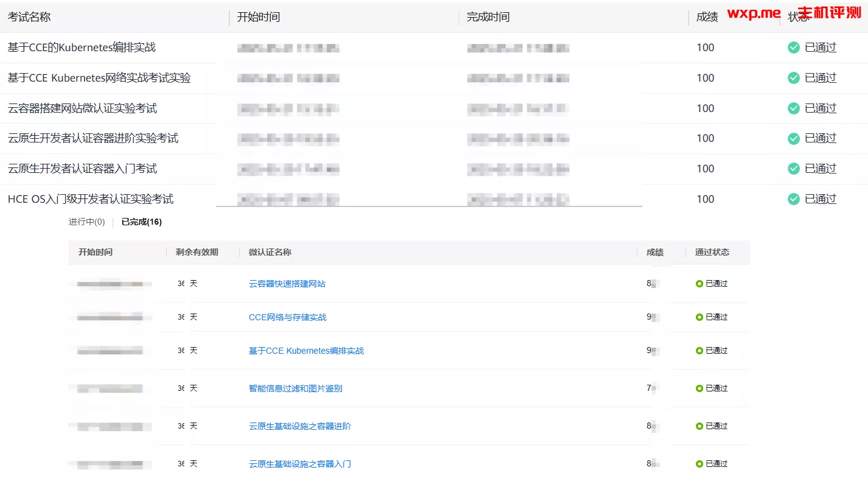Click pass status circle icon for 云原生基础设施之容器进阶
The width and height of the screenshot is (868, 484).
(x=700, y=426)
